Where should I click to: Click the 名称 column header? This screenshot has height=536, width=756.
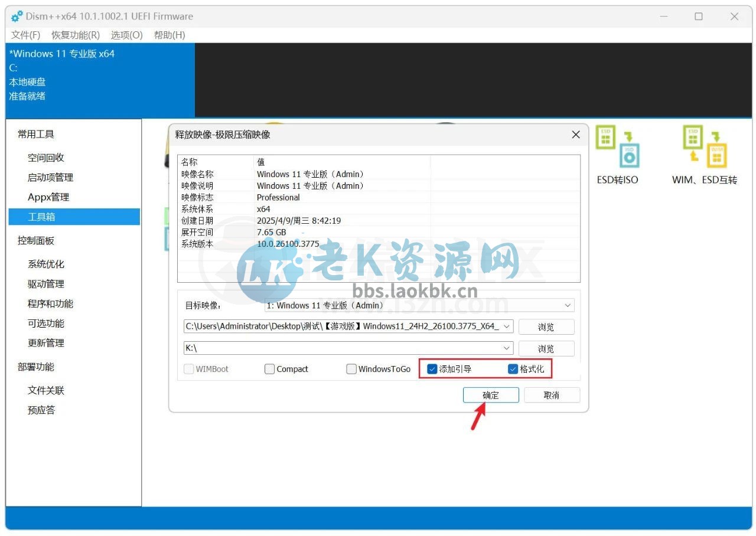coord(216,162)
